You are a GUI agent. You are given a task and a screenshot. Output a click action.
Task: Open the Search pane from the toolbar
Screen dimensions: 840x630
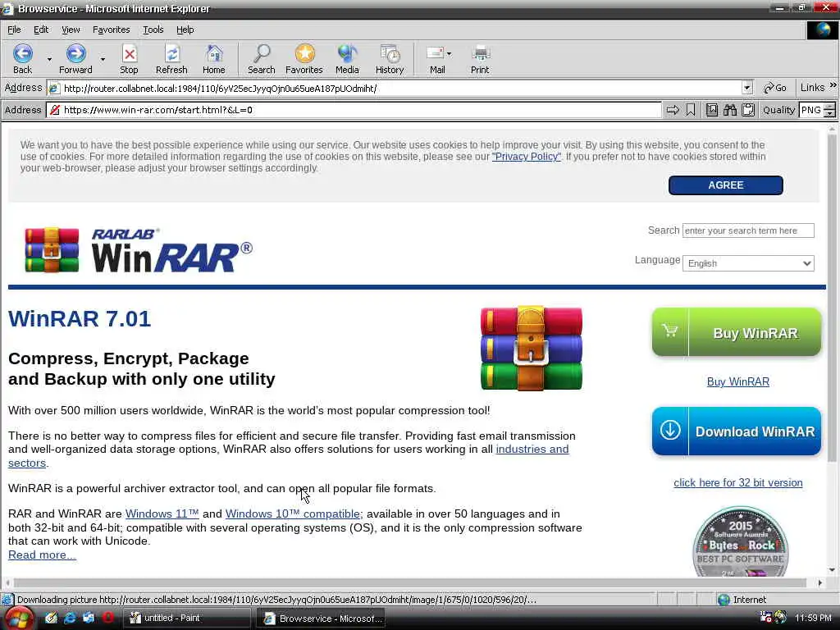tap(262, 59)
